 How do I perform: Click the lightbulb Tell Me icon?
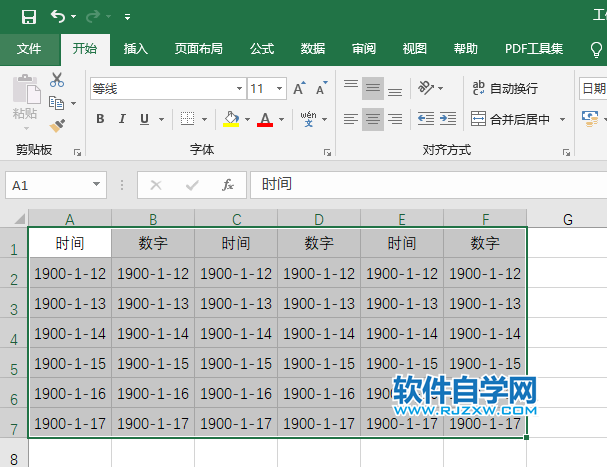[596, 49]
